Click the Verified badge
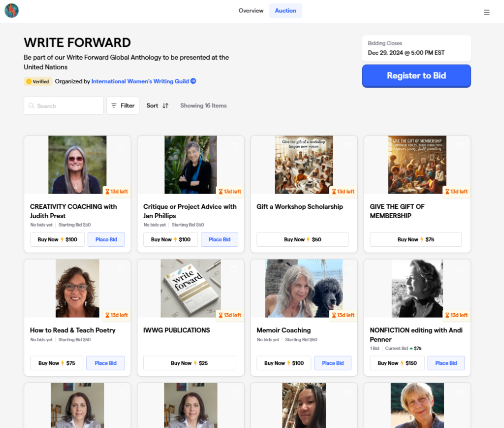The height and width of the screenshot is (428, 504). click(38, 82)
